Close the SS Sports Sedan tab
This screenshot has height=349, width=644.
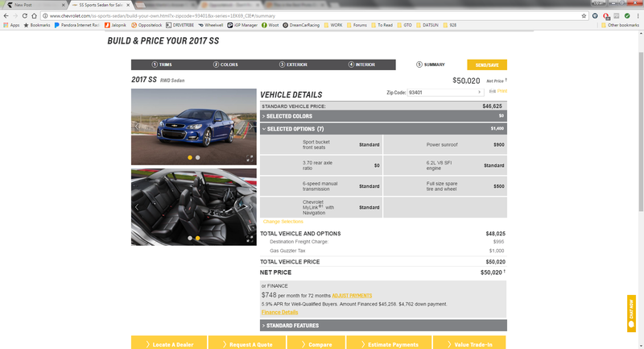(x=128, y=5)
